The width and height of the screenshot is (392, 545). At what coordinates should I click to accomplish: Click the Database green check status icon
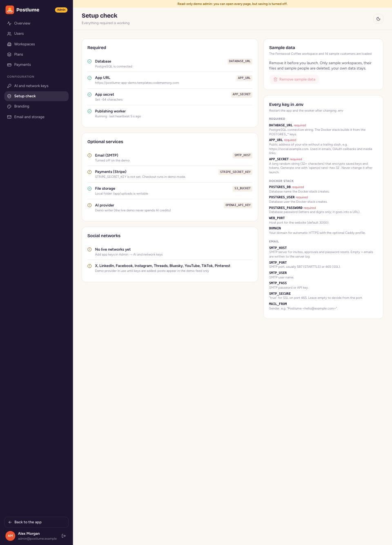coord(89,61)
